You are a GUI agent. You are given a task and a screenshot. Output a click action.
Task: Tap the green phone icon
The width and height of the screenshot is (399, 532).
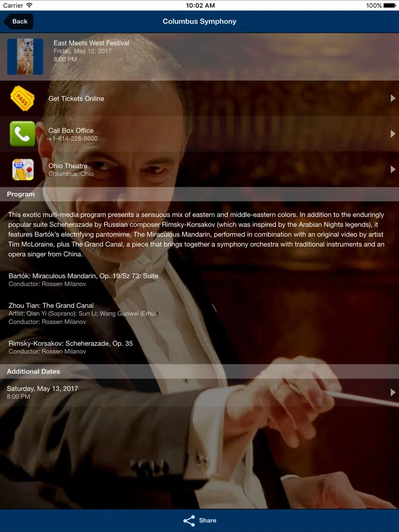pos(22,133)
